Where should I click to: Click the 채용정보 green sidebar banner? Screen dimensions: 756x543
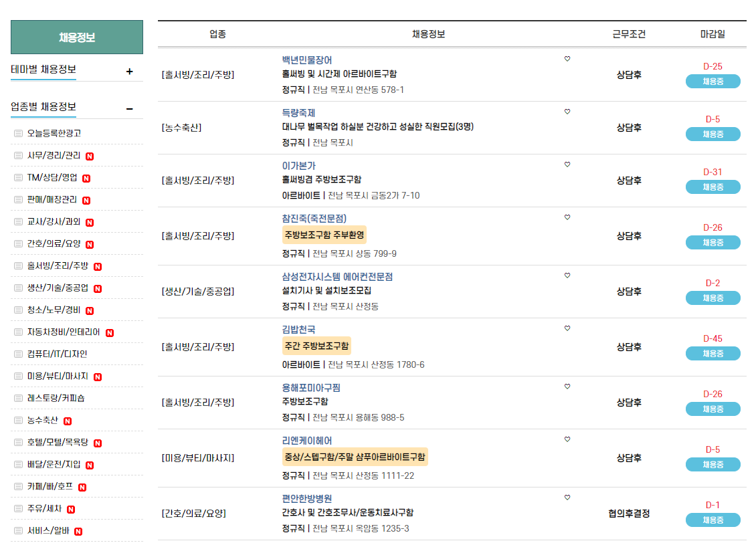pyautogui.click(x=77, y=37)
